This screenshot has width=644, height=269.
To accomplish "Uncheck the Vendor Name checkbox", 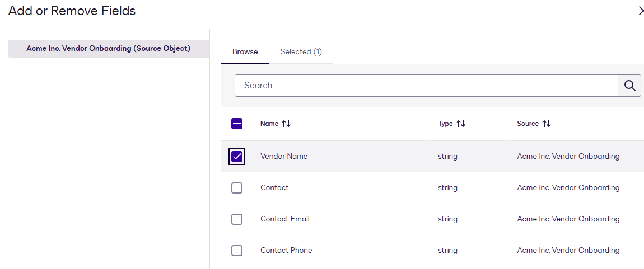I will click(237, 157).
